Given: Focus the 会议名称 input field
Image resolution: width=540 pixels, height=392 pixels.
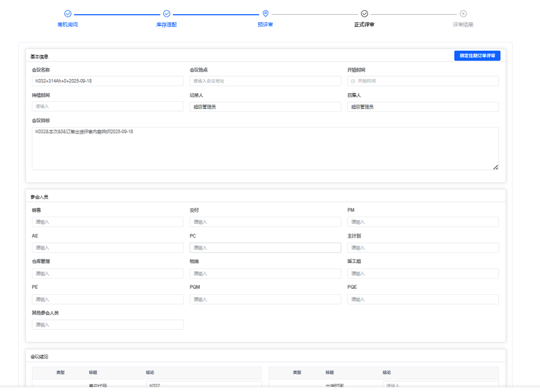Looking at the screenshot, I should click(107, 81).
